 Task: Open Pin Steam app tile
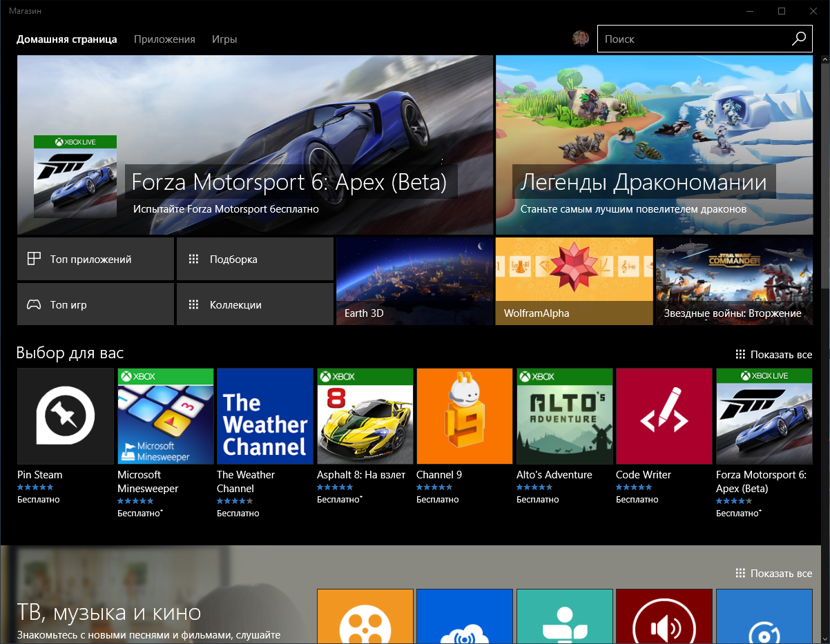(66, 416)
